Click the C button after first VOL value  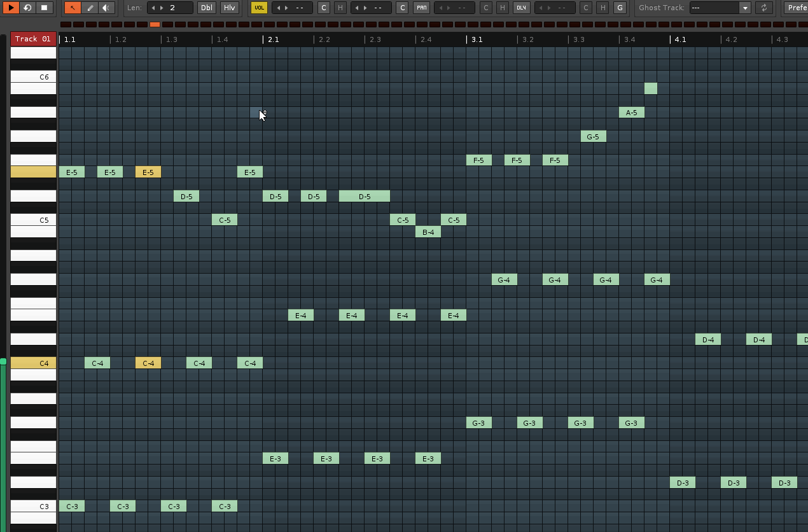tap(324, 8)
